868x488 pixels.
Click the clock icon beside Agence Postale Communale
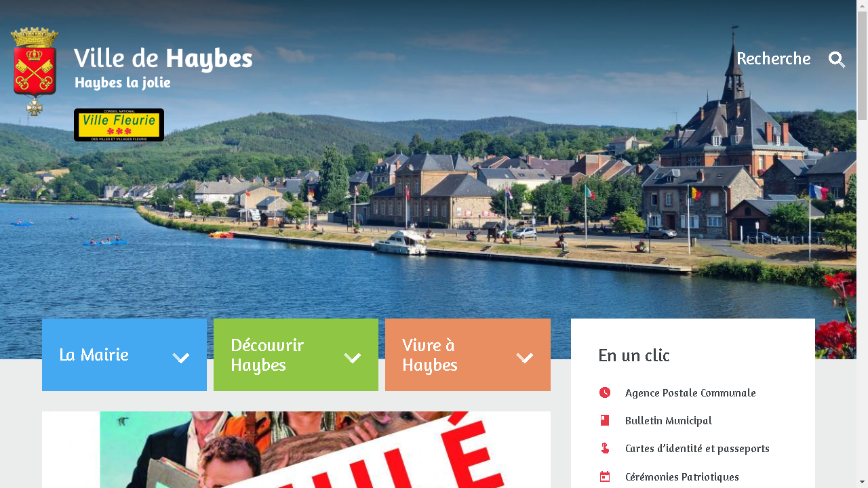tap(605, 392)
